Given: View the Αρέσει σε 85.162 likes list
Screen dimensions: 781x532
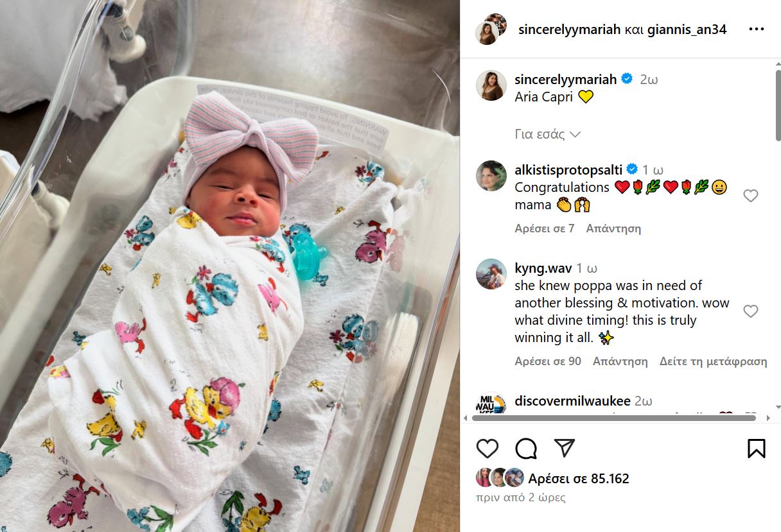Looking at the screenshot, I should click(579, 478).
